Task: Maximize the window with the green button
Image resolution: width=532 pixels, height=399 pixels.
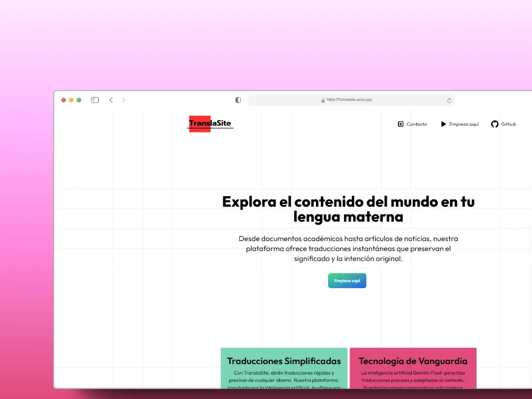Action: (x=79, y=100)
